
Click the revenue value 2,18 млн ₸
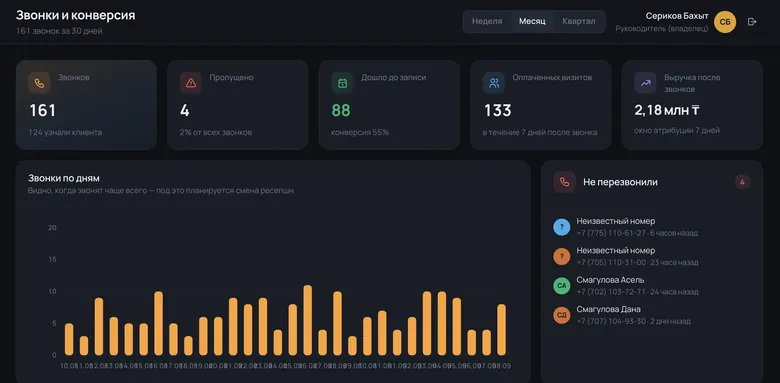coord(667,110)
